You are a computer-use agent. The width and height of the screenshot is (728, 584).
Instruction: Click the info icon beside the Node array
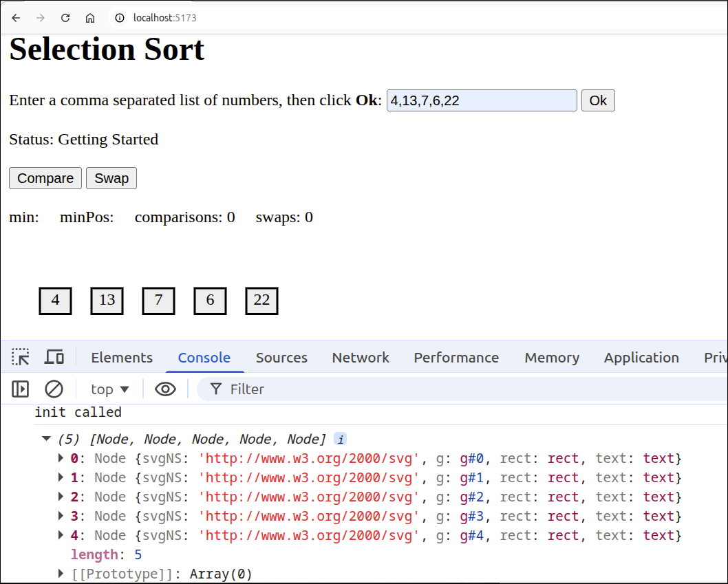(x=339, y=439)
